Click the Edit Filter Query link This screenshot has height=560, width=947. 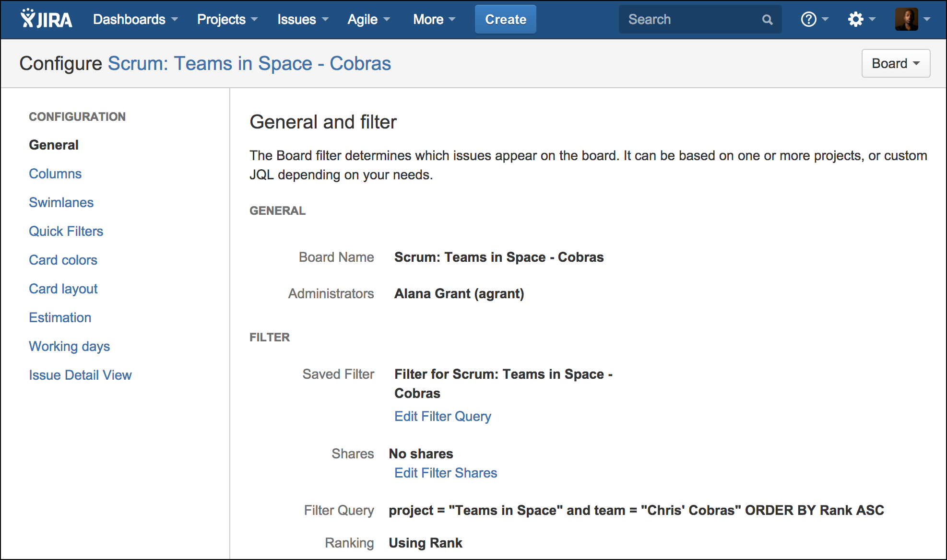pos(442,416)
